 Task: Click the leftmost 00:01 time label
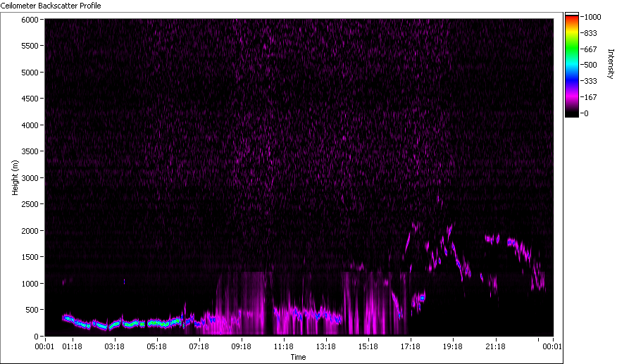44,346
